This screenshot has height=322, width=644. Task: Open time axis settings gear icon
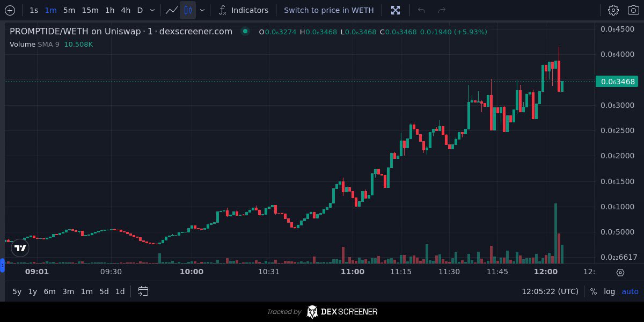[x=620, y=273]
